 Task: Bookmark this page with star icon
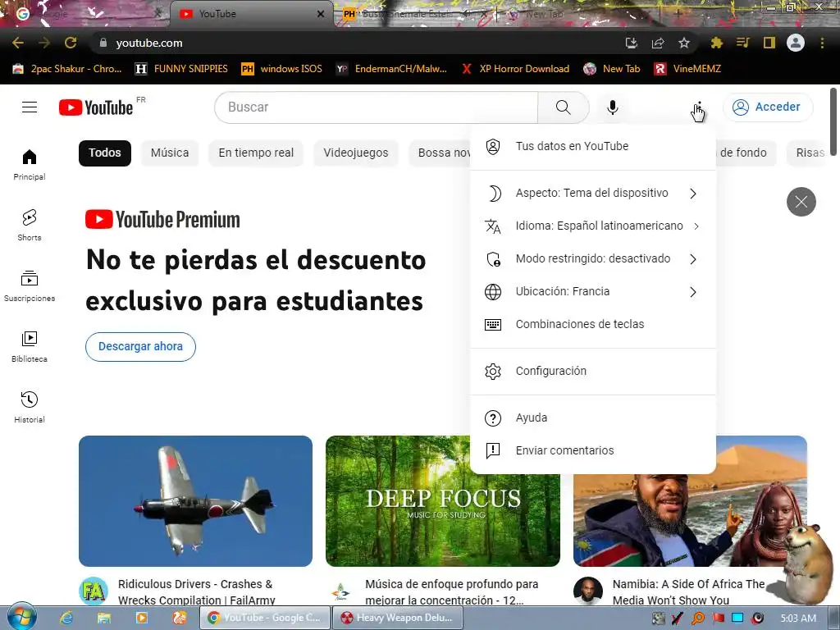[683, 43]
